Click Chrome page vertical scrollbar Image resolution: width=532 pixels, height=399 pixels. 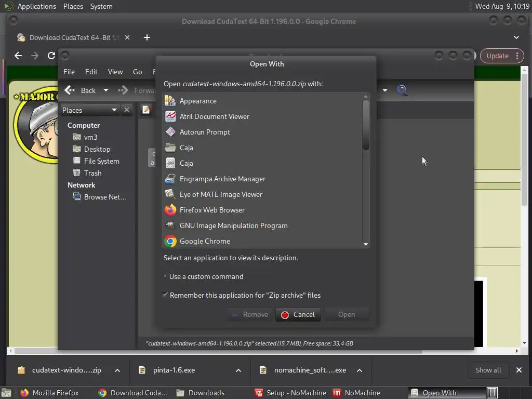click(524, 139)
